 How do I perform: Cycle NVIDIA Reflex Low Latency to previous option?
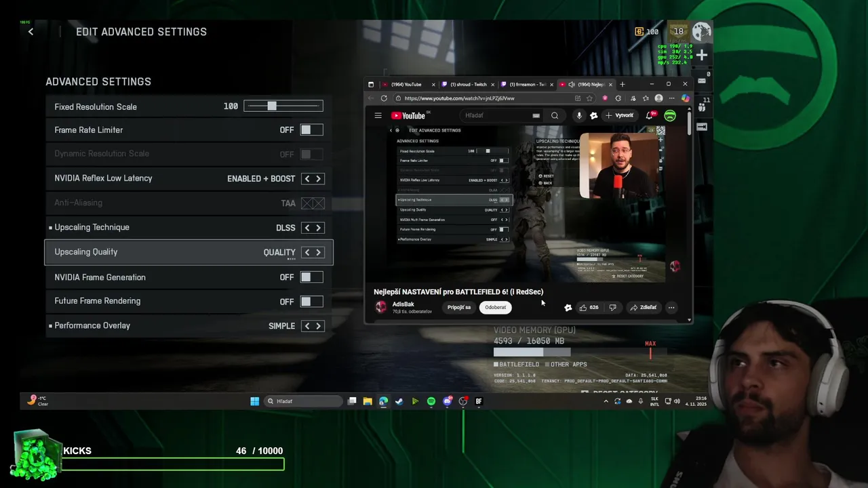[x=307, y=179]
